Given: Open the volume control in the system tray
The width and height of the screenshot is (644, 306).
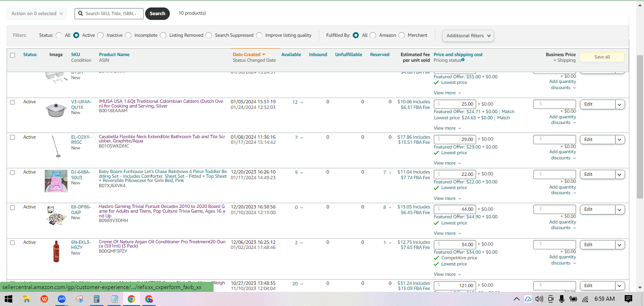Looking at the screenshot, I should click(x=539, y=299).
